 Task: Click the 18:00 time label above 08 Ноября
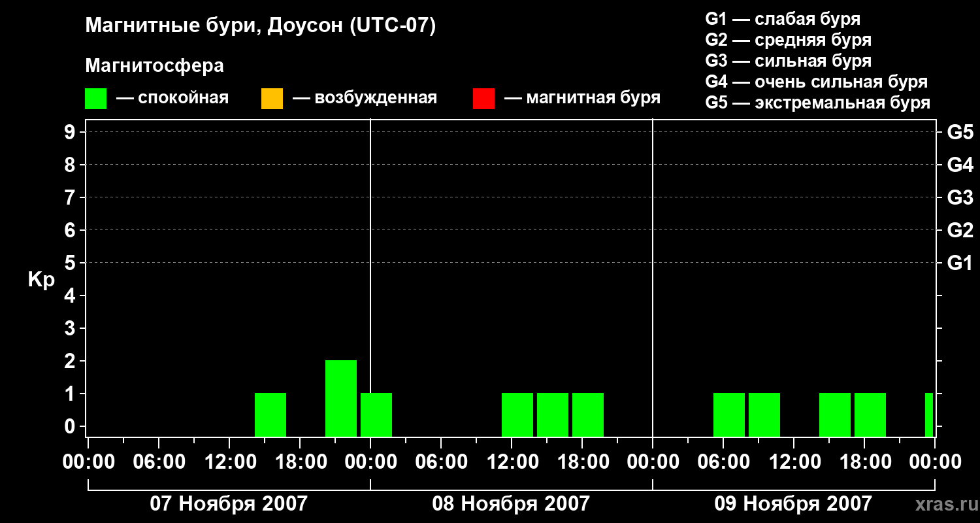click(583, 462)
